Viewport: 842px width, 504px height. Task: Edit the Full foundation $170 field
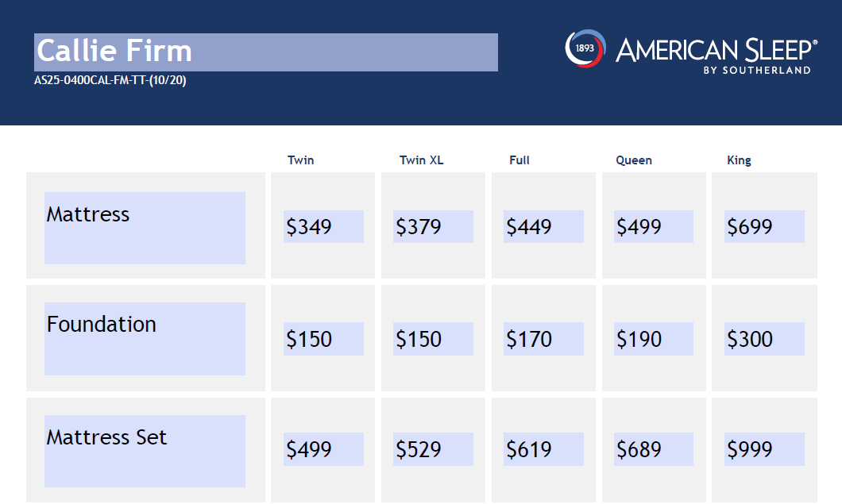point(543,339)
